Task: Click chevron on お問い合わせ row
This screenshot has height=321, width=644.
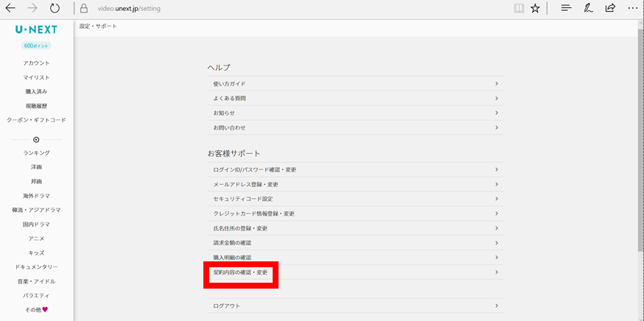Action: pos(497,127)
